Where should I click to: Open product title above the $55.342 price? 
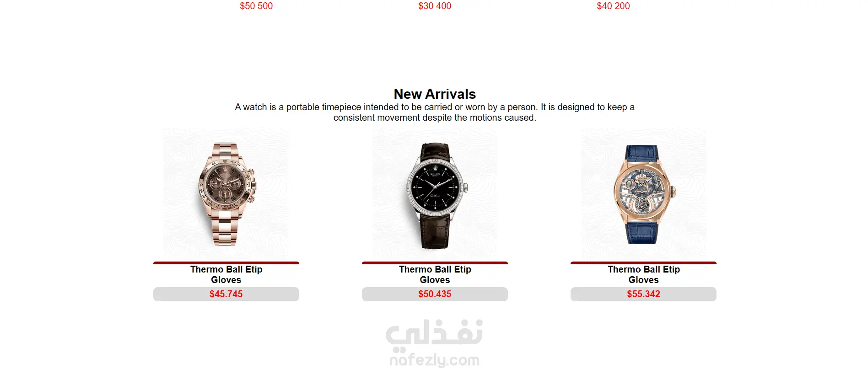pyautogui.click(x=643, y=274)
